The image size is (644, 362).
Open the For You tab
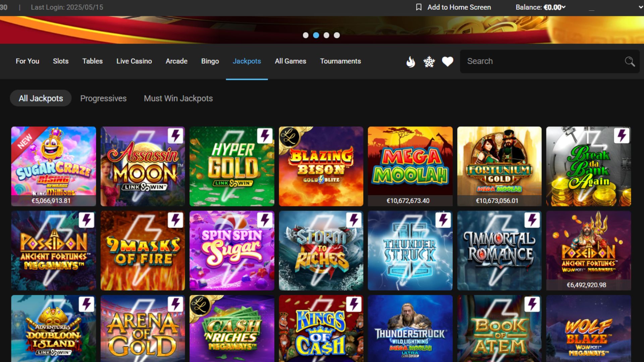click(28, 61)
